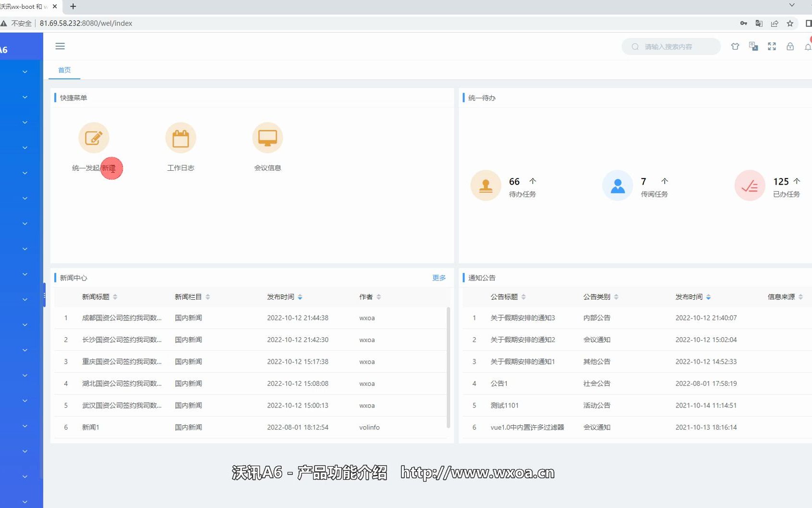This screenshot has height=508, width=812.
Task: Open the language translate icon in header
Action: [x=753, y=47]
